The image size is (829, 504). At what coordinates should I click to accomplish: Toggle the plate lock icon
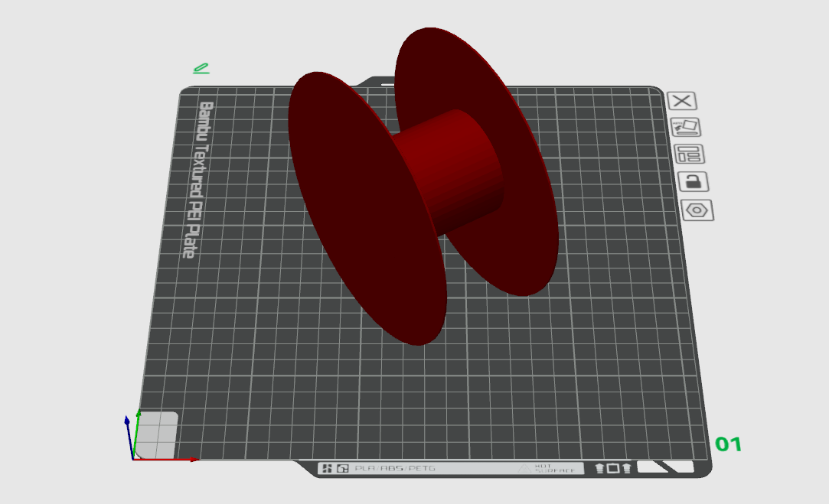(x=693, y=182)
